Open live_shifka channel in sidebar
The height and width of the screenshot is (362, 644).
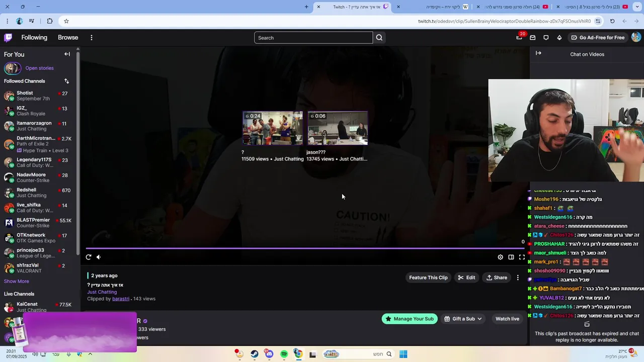click(38, 208)
